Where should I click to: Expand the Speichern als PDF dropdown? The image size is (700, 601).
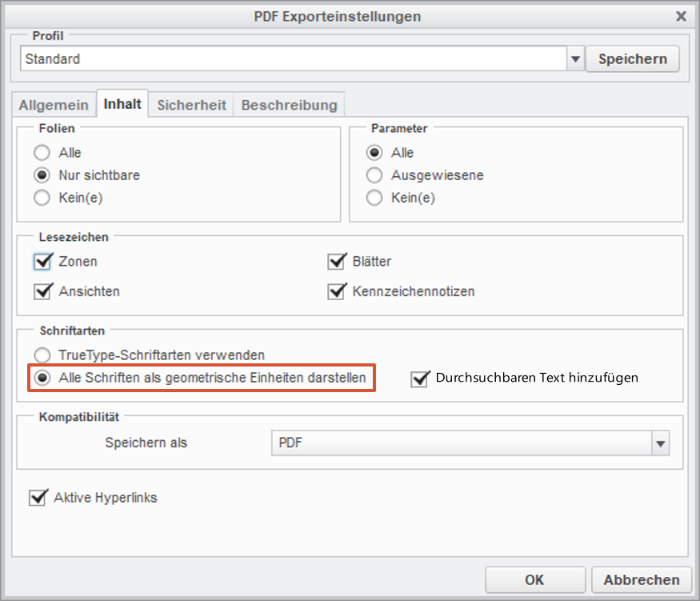(660, 443)
